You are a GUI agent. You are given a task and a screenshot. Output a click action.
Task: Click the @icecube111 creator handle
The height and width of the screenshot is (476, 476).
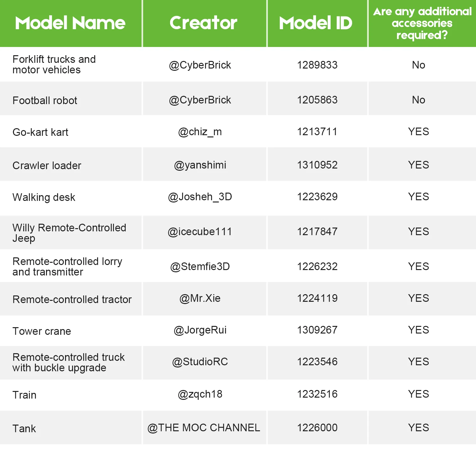pos(200,232)
